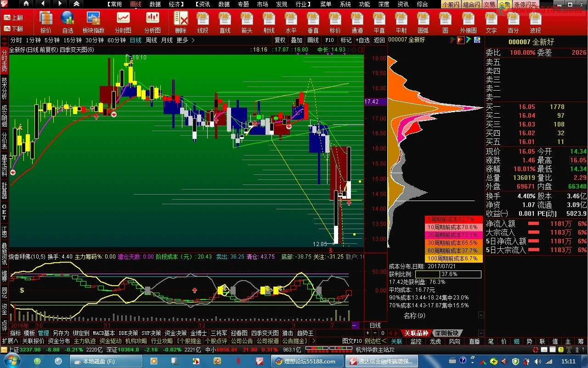This screenshot has height=368, width=588.
Task: Click the red-boxed arrow icon beside 000007 全新好
Action: coord(460,40)
